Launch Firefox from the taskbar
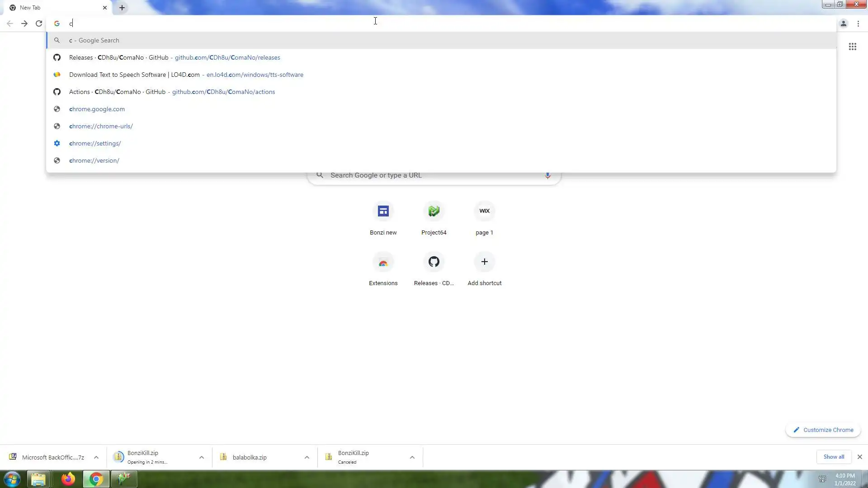 (68, 479)
